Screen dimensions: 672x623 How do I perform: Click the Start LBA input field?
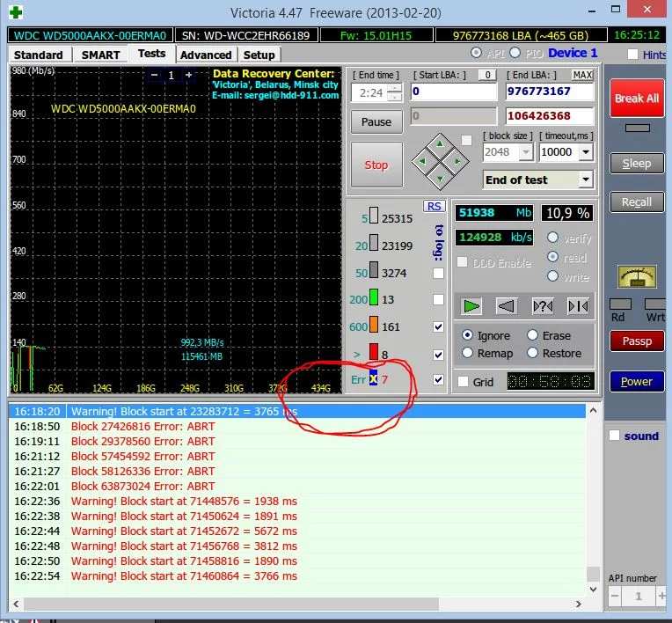tap(453, 92)
